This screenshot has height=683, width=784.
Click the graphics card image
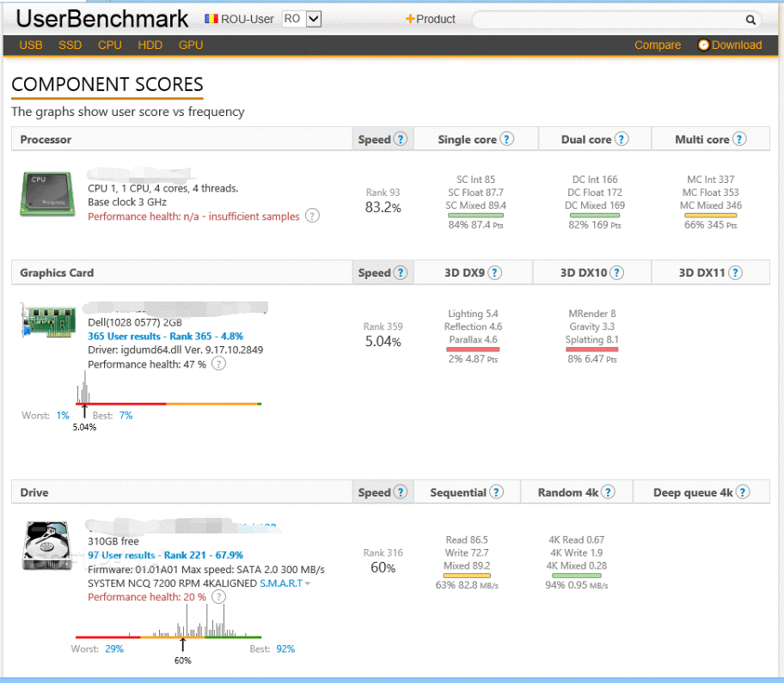click(48, 320)
